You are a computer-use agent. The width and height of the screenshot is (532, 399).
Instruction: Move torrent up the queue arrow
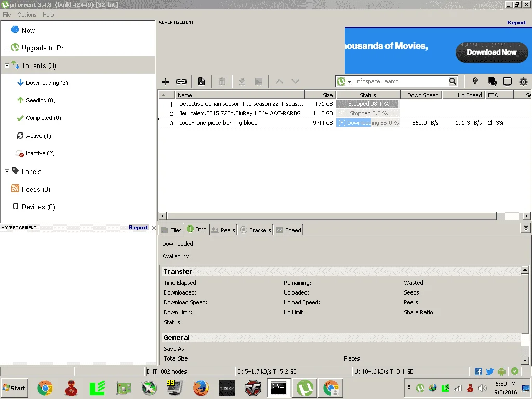(x=279, y=82)
